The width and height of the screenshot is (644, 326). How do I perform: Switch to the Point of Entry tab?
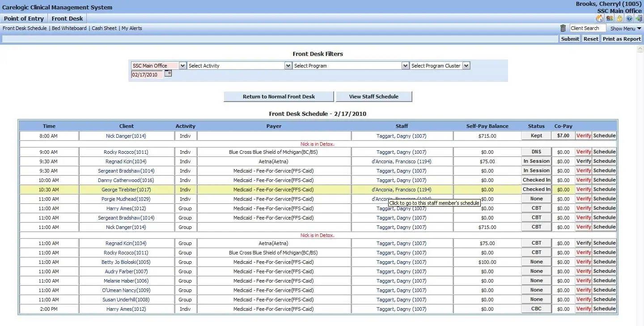click(x=24, y=18)
